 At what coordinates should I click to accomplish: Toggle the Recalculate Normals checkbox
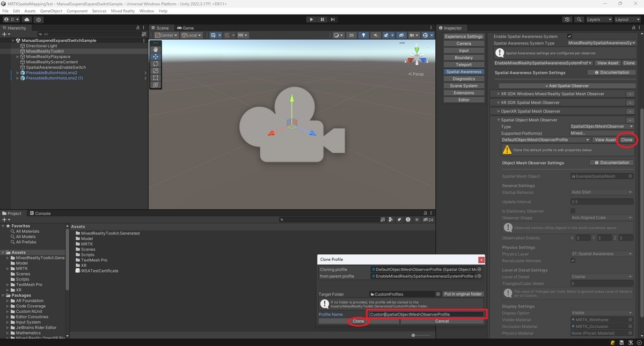click(x=573, y=261)
